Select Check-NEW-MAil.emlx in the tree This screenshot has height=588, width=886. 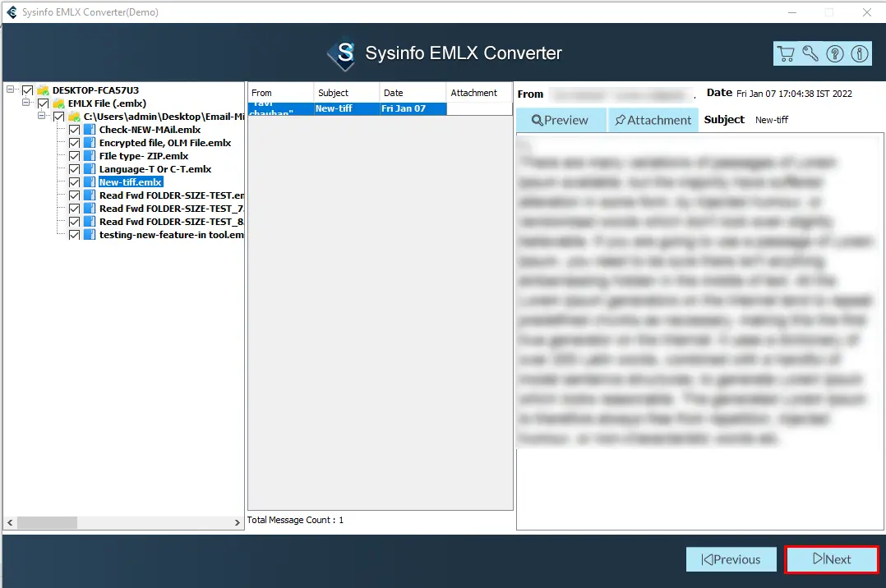tap(150, 130)
